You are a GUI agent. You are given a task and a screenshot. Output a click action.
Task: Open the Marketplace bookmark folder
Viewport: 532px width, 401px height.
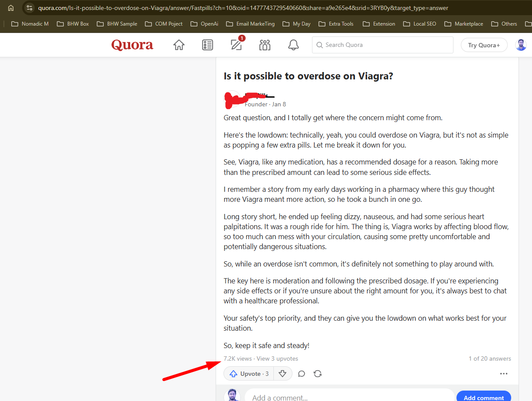tap(463, 24)
